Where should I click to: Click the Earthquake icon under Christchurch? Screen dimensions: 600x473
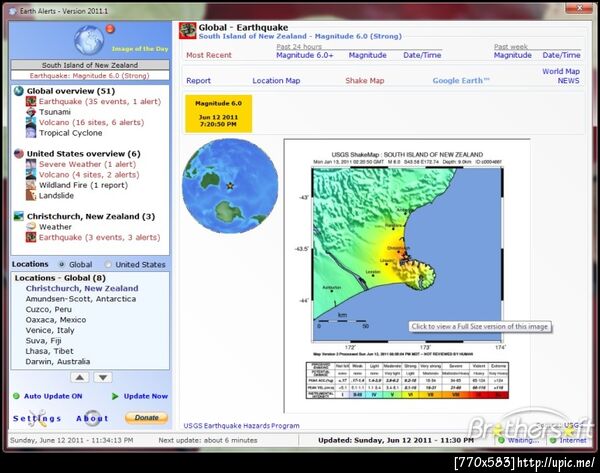pos(31,237)
